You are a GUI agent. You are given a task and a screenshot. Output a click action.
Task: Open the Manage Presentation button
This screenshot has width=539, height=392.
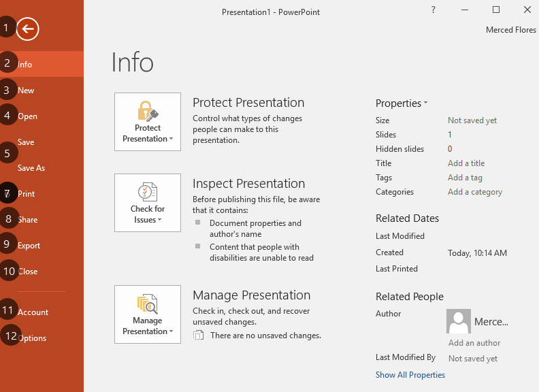148,314
